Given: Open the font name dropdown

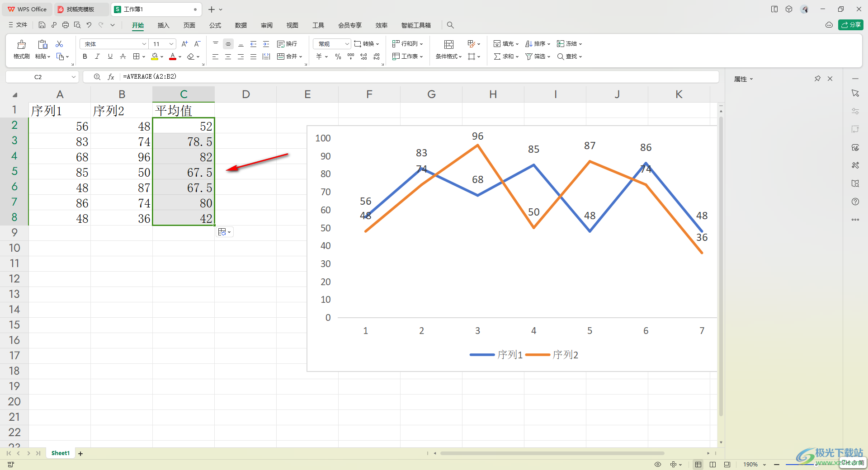Looking at the screenshot, I should tap(144, 44).
